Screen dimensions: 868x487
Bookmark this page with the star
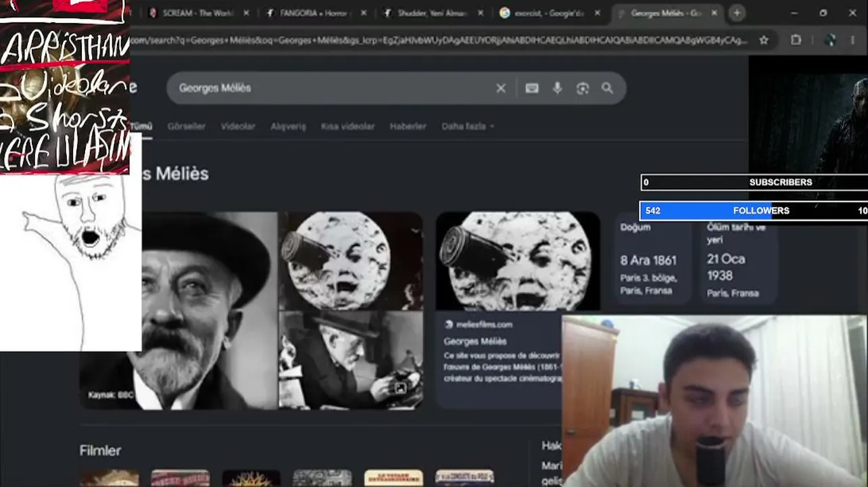point(763,40)
